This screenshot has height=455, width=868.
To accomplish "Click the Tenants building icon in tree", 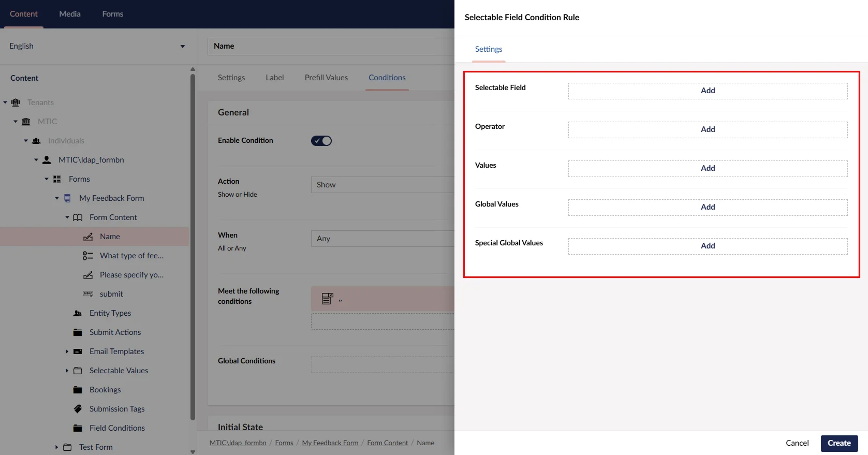I will pos(16,102).
